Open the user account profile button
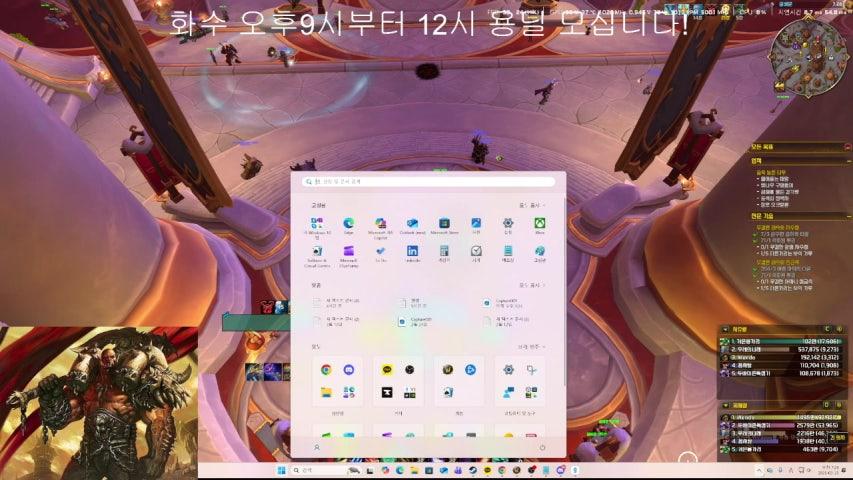This screenshot has width=853, height=480. click(x=317, y=448)
